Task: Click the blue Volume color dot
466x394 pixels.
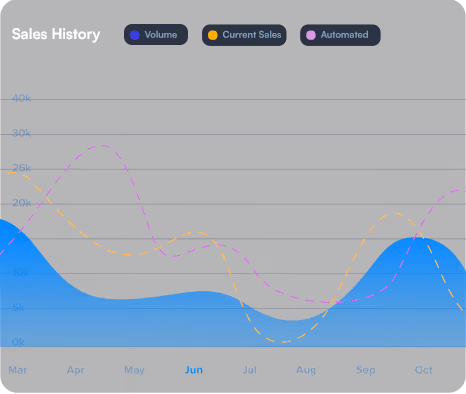Action: pyautogui.click(x=135, y=35)
